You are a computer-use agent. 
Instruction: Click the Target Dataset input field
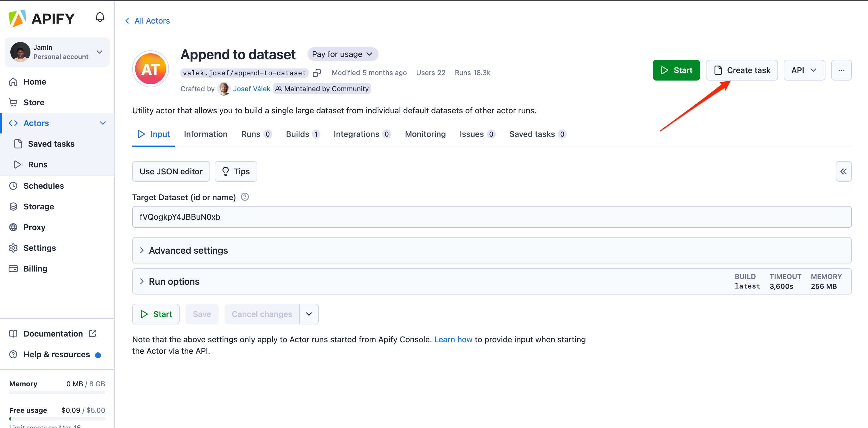pos(490,217)
